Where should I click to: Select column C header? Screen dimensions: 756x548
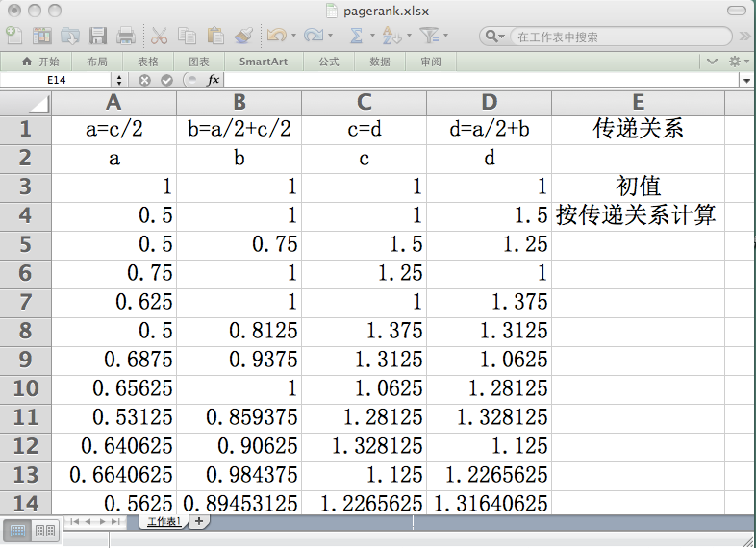click(x=364, y=103)
